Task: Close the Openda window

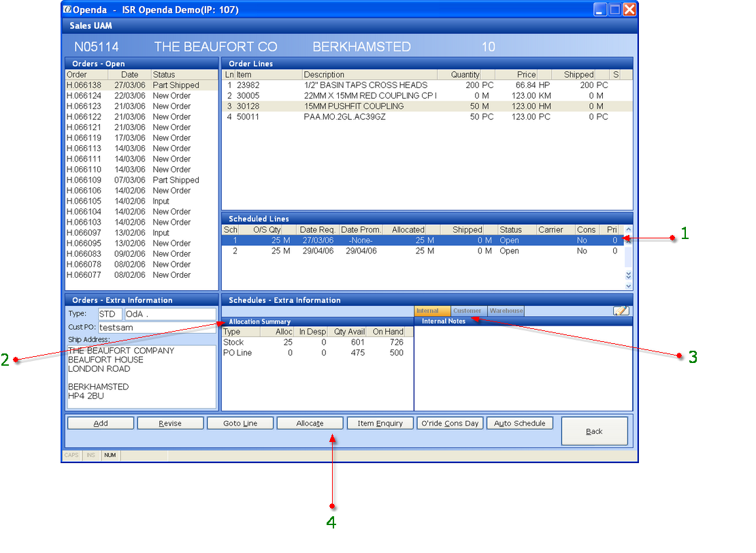Action: point(629,10)
